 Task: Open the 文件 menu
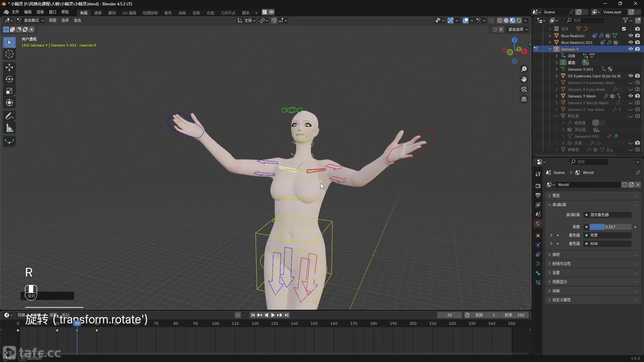[15, 12]
